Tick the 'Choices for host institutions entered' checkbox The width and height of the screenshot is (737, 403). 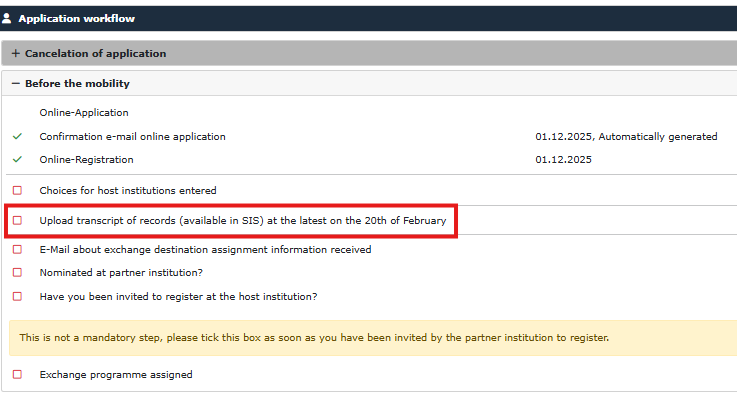(x=17, y=190)
